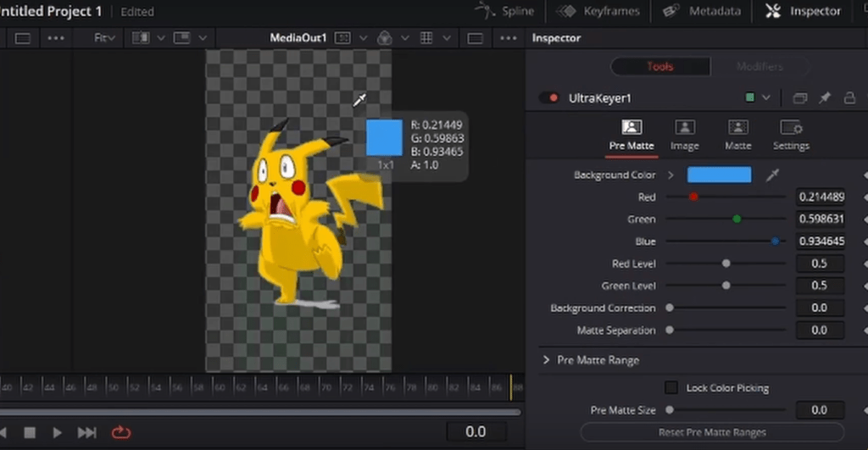Click the blue Background Color swatch
Viewport: 868px width, 450px height.
pyautogui.click(x=719, y=175)
